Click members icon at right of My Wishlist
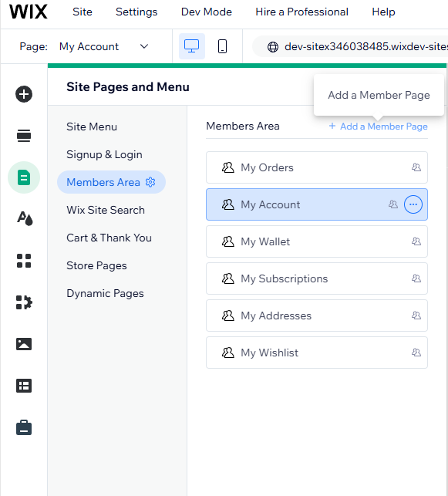Image resolution: width=448 pixels, height=496 pixels. click(416, 352)
